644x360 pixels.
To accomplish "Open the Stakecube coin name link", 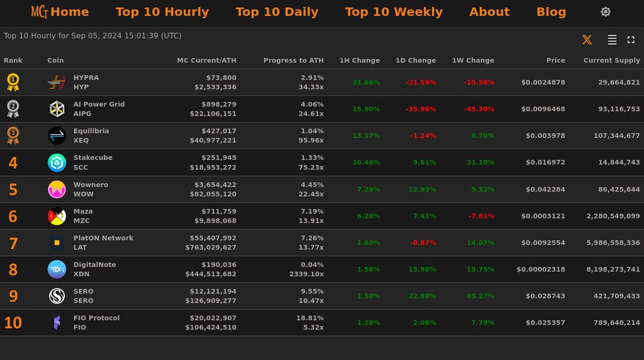I will click(93, 157).
